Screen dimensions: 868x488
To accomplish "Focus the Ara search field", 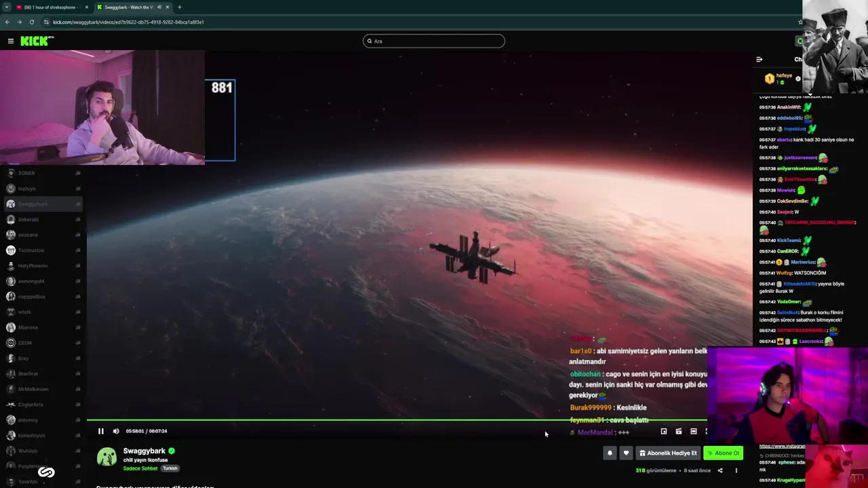I will [434, 41].
